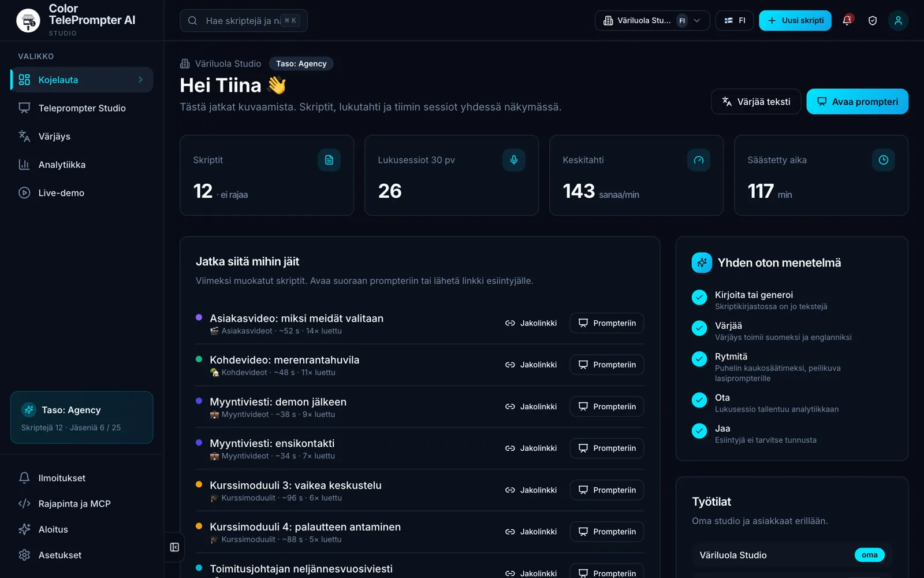Toggle the Rytmitä step check
The height and width of the screenshot is (578, 924).
699,359
